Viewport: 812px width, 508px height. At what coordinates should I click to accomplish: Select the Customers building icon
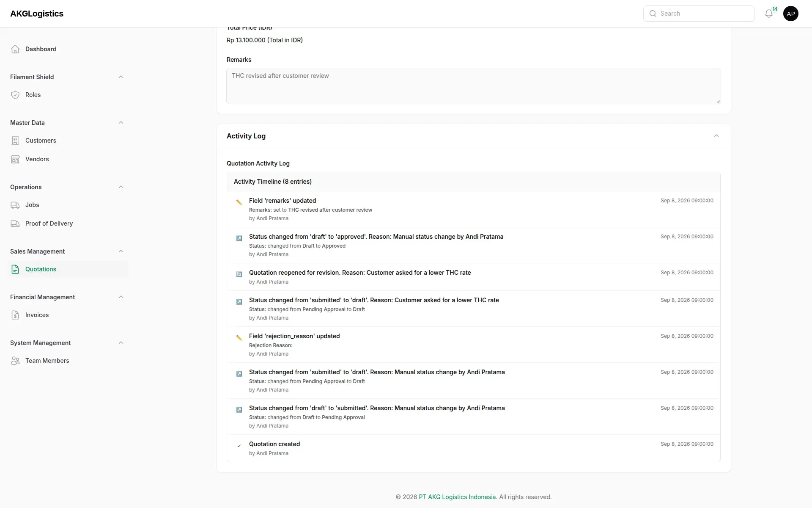15,141
